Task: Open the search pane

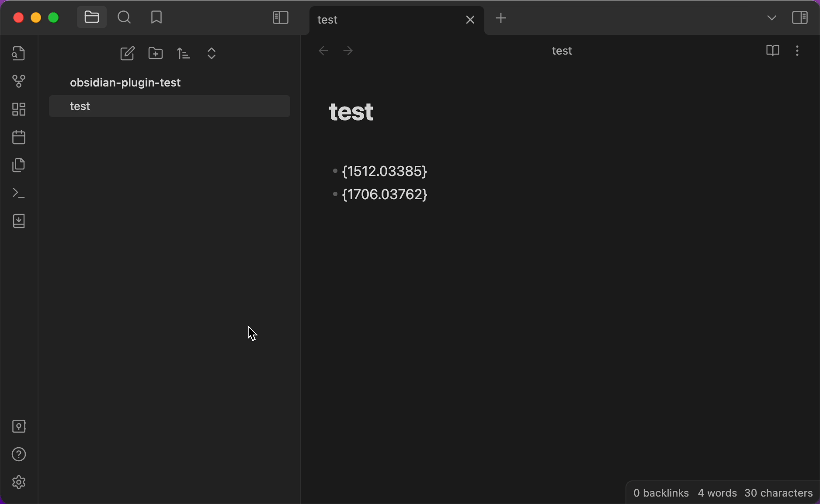Action: pos(124,17)
